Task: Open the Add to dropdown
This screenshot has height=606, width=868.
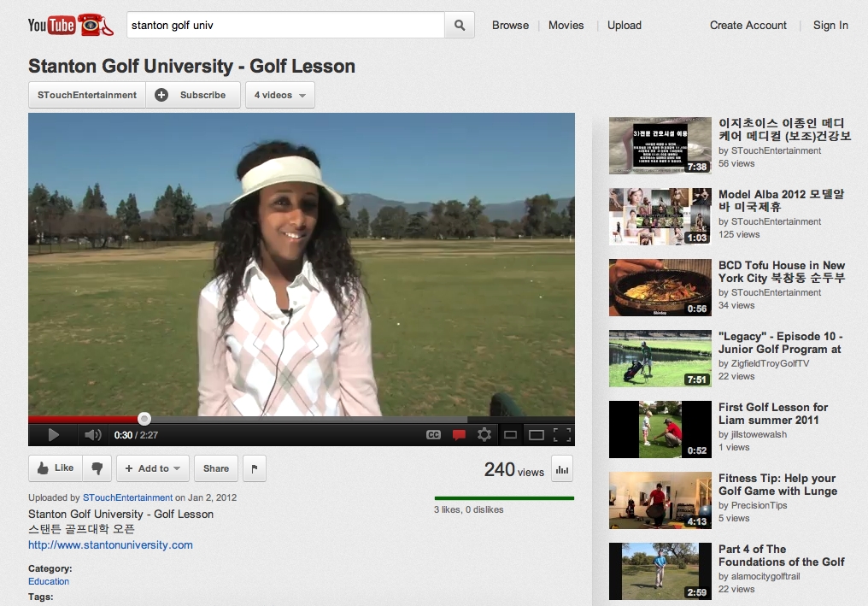Action: point(153,468)
